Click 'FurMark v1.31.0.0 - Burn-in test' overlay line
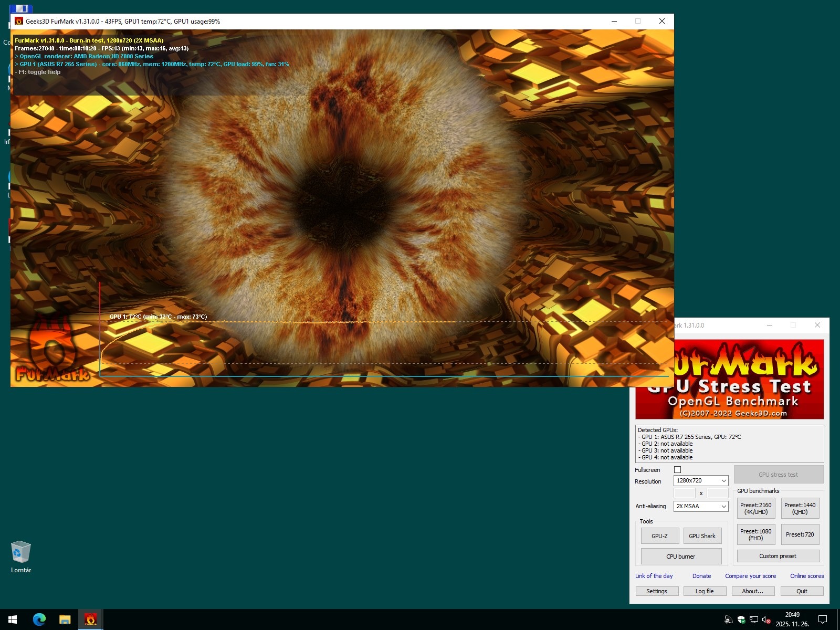 pos(89,40)
